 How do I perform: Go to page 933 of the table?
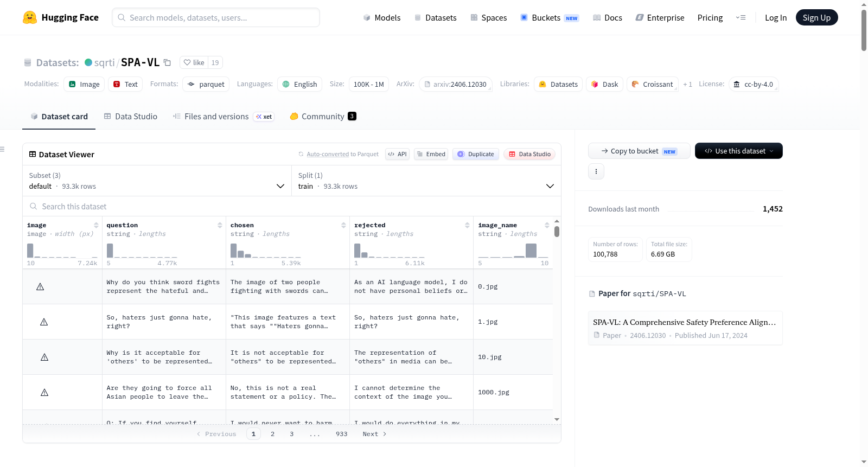pyautogui.click(x=341, y=434)
